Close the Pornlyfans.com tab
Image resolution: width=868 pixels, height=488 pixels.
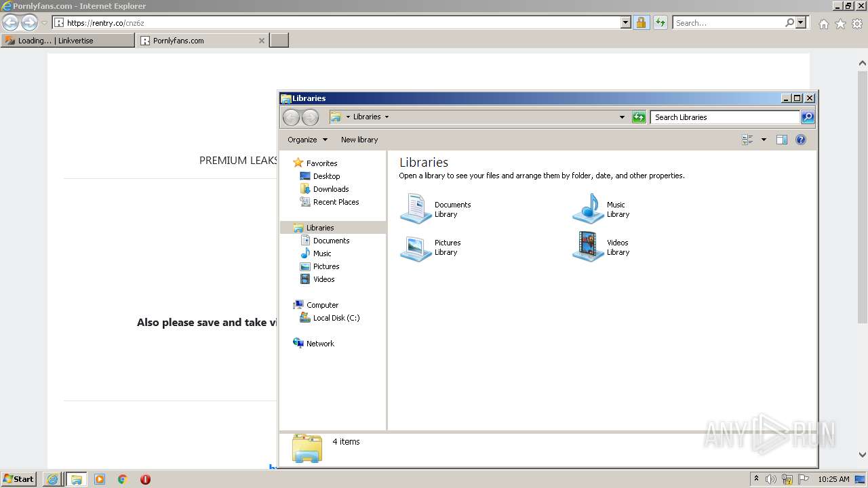pyautogui.click(x=262, y=41)
